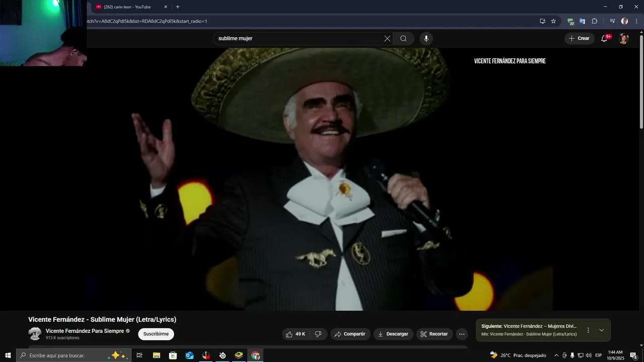Image resolution: width=644 pixels, height=362 pixels.
Task: Click the Crear button
Action: [579, 39]
